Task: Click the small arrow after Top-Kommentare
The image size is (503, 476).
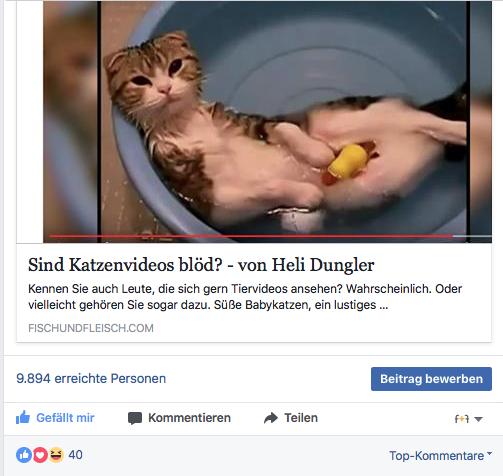Action: [489, 454]
